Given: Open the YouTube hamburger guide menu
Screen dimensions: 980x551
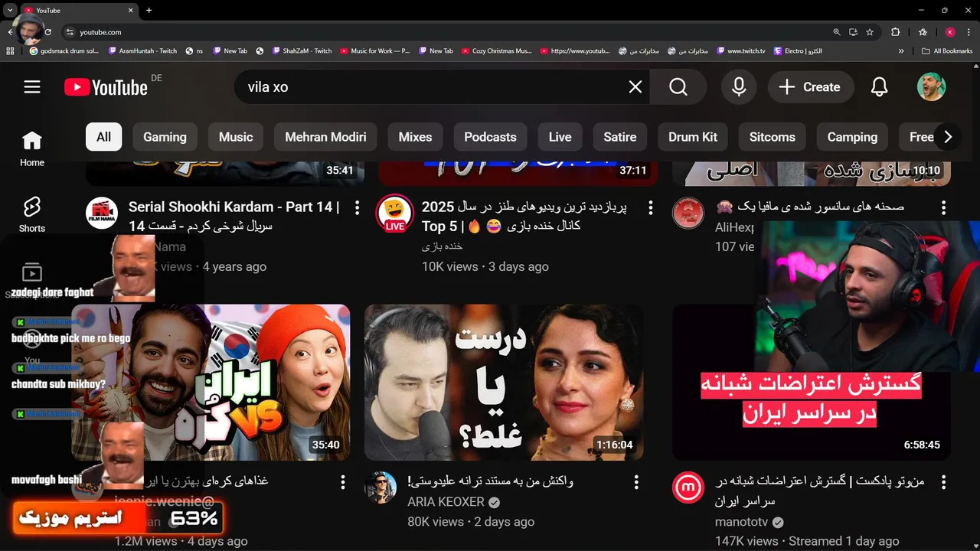Looking at the screenshot, I should point(32,87).
